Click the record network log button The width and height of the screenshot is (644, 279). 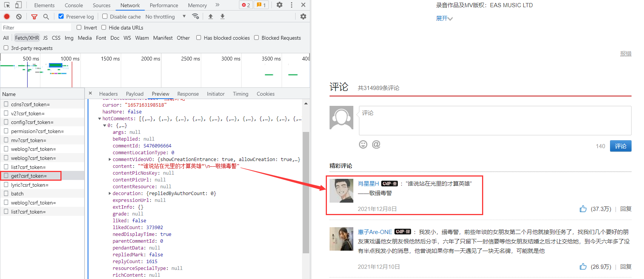tap(7, 17)
